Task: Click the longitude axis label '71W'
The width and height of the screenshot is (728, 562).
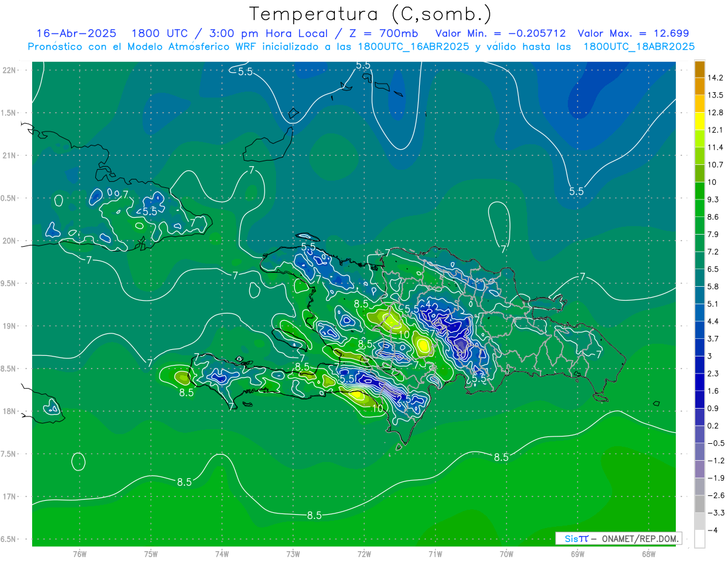Action: (x=435, y=554)
